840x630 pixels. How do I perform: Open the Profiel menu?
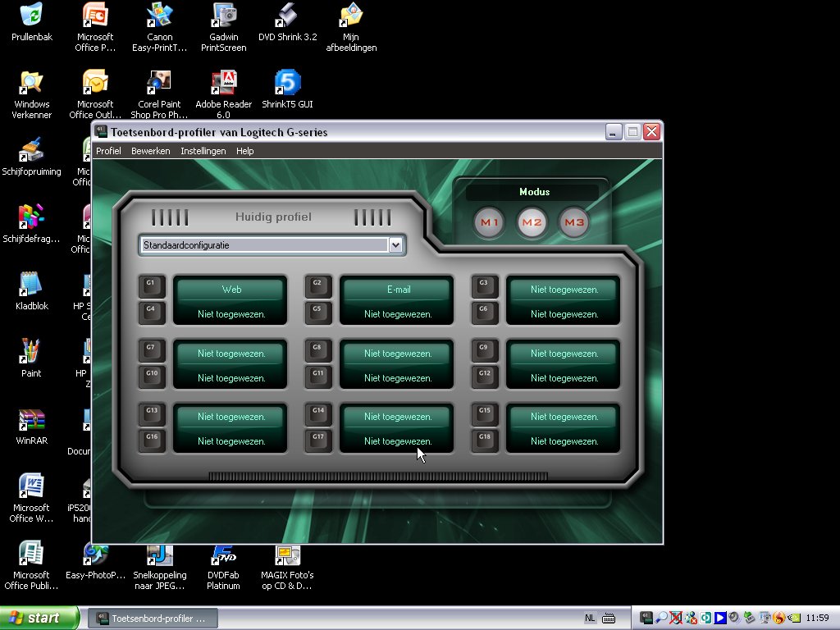108,151
